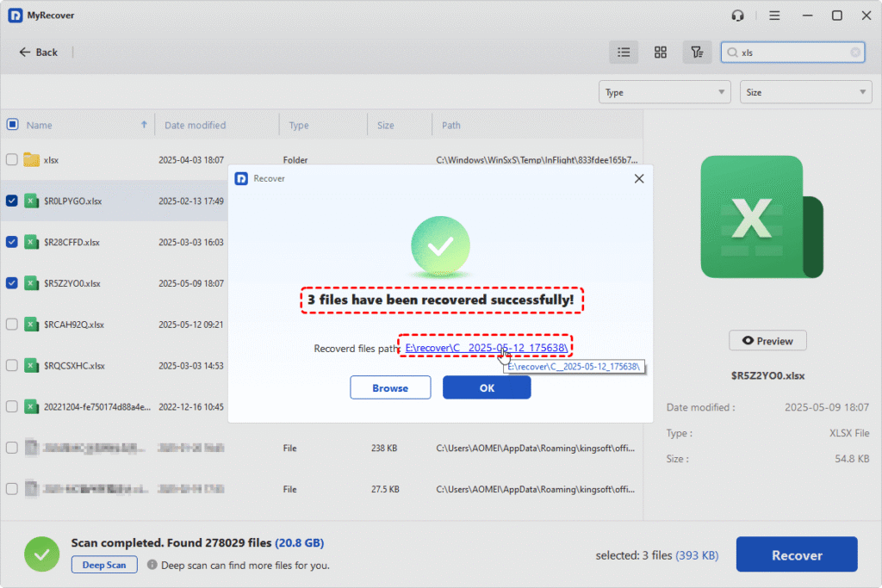Screen dimensions: 882x588
Task: Check the xlsx folder checkbox
Action: (12, 159)
